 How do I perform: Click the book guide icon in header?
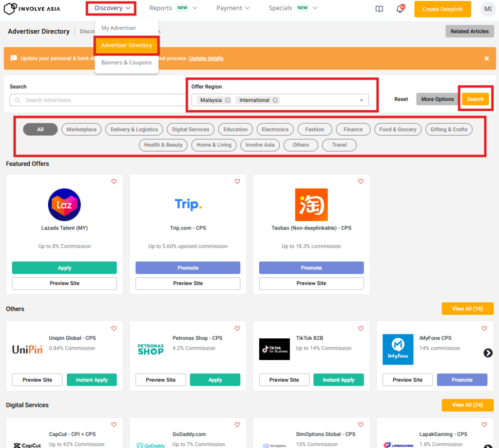[x=379, y=9]
